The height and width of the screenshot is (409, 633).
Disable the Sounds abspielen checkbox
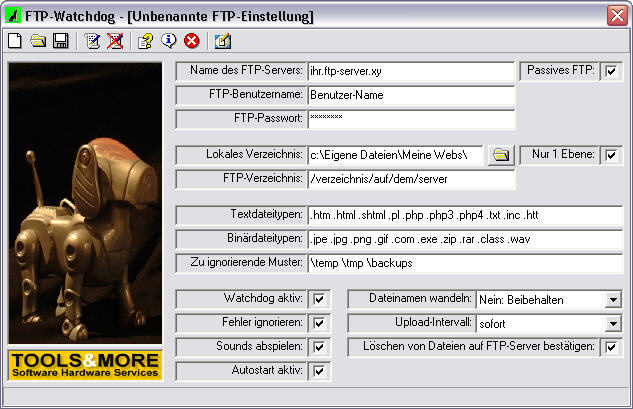point(319,347)
